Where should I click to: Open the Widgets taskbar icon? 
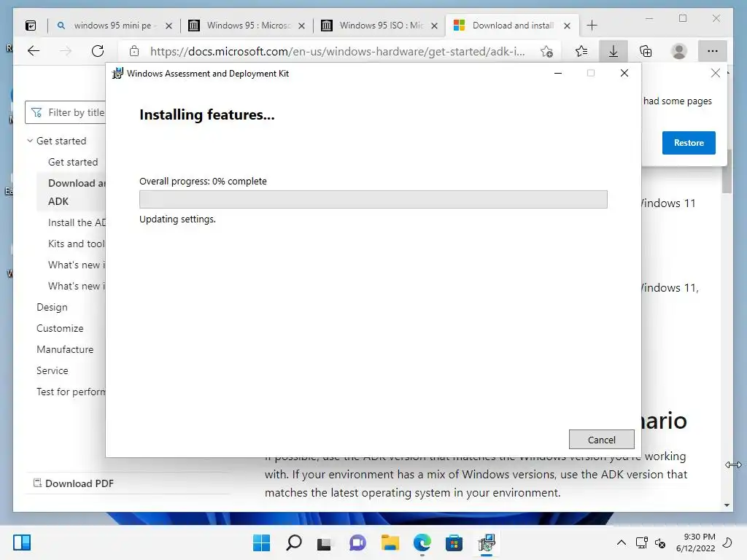click(22, 542)
